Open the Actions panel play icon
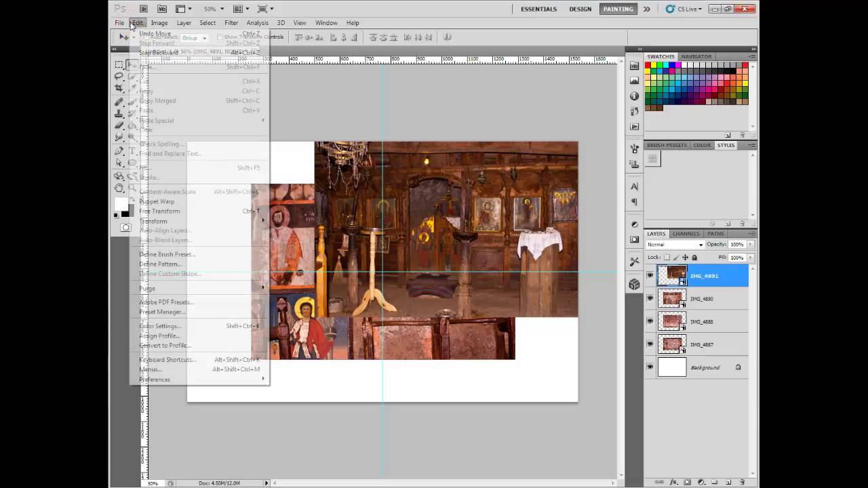Image resolution: width=868 pixels, height=488 pixels. pos(635,127)
